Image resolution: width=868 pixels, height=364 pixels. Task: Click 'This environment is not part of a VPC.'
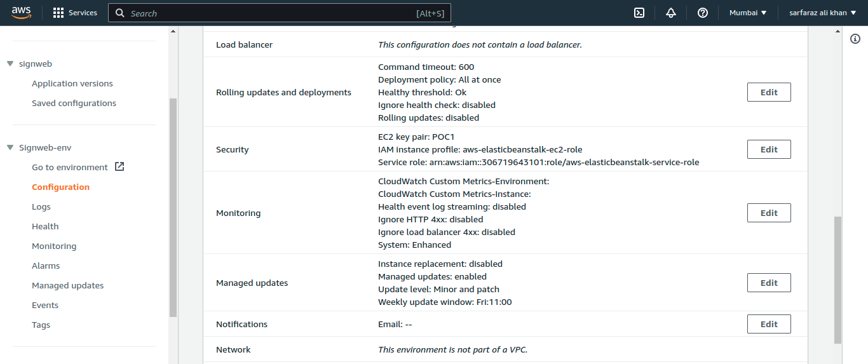coord(452,349)
